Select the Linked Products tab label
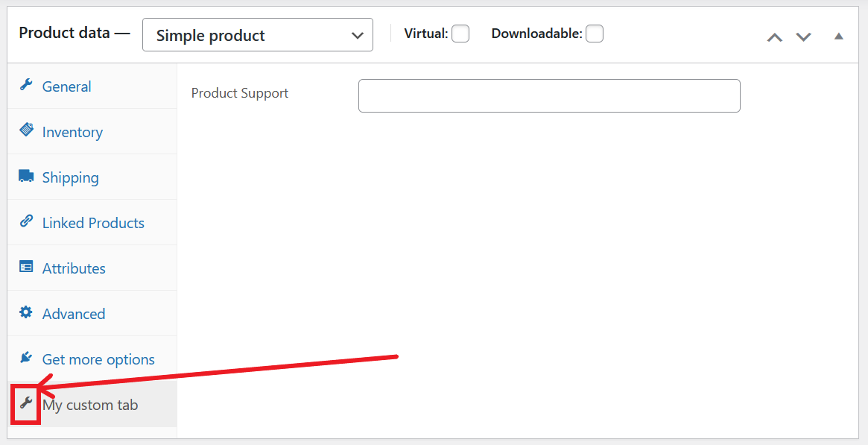 93,223
